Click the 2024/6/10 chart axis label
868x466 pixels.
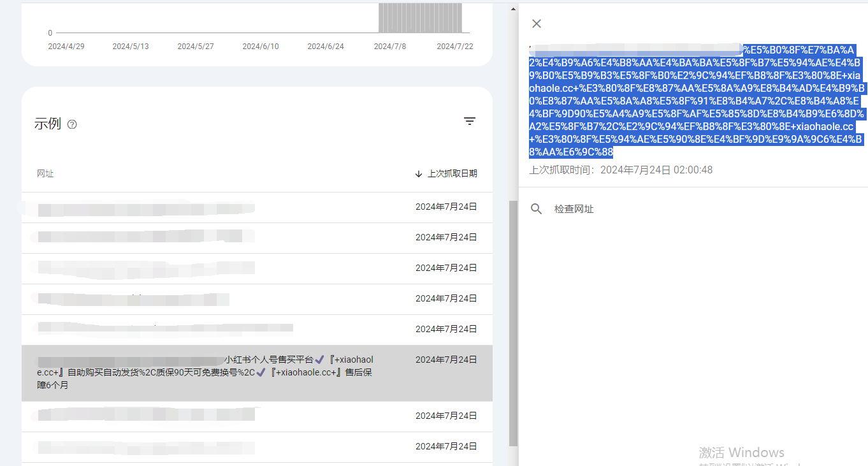261,47
